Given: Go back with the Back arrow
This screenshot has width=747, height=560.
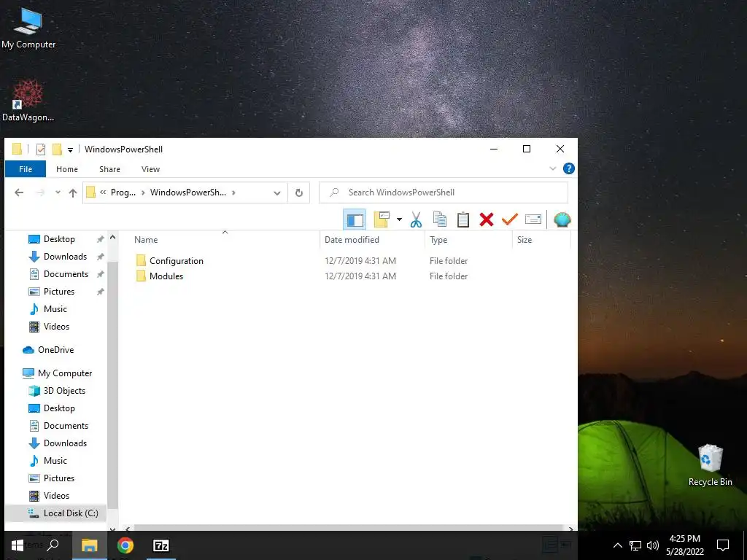Looking at the screenshot, I should coord(19,192).
